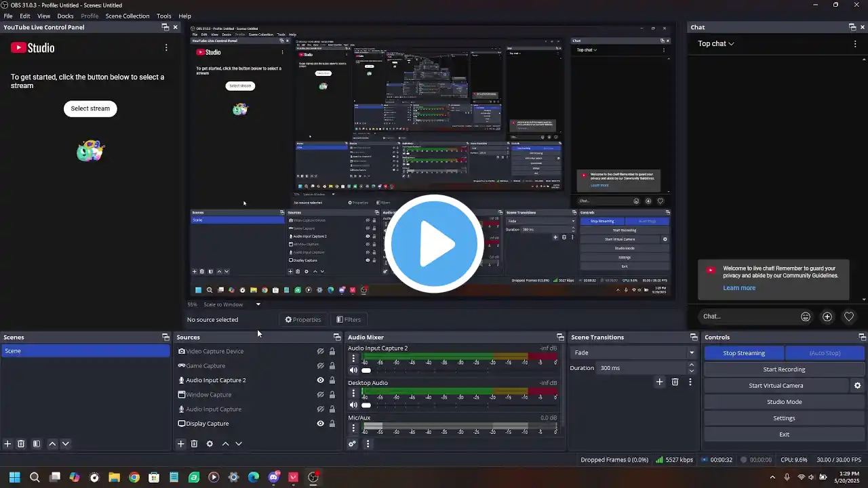Viewport: 868px width, 488px height.
Task: Increase transition duration stepper up
Action: tap(692, 365)
